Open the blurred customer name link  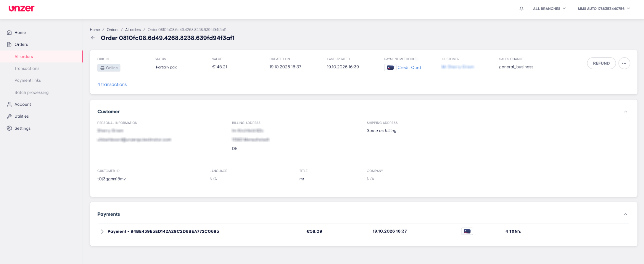tap(457, 67)
